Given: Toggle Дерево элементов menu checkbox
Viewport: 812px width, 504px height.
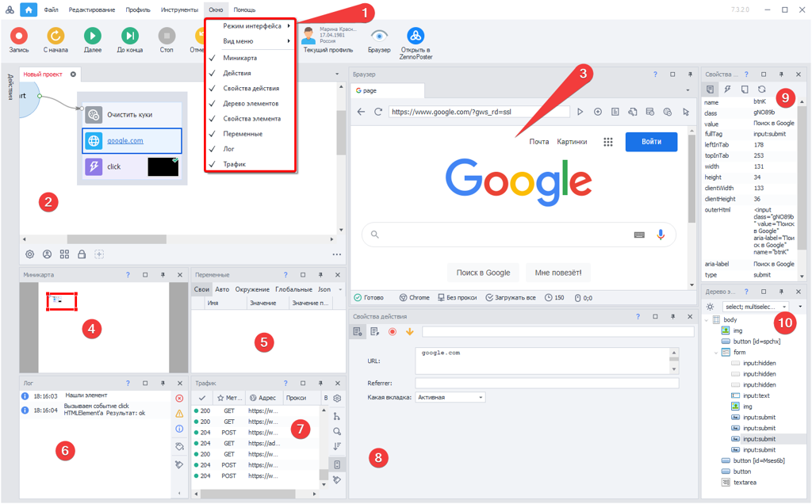Looking at the screenshot, I should point(212,103).
